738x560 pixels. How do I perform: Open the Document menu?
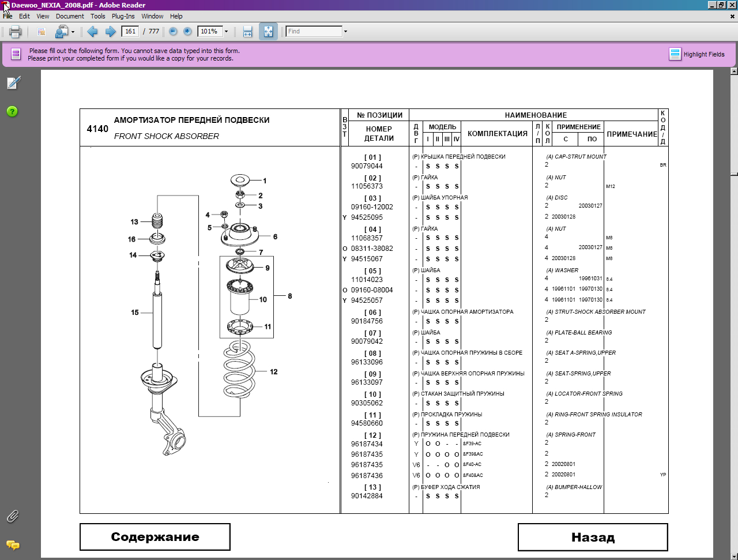(70, 16)
